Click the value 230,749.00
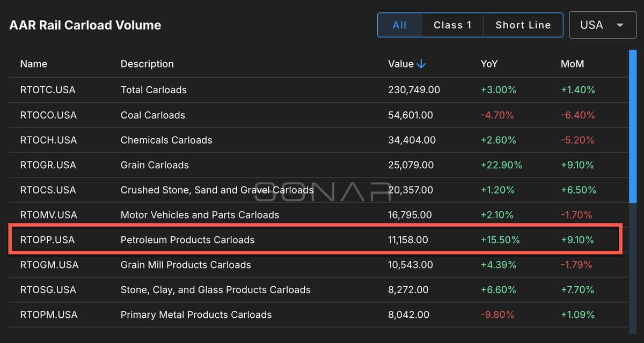 tap(414, 90)
